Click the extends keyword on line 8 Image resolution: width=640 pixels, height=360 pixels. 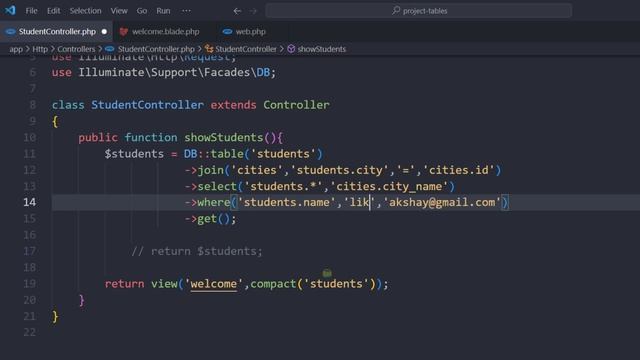coord(233,105)
